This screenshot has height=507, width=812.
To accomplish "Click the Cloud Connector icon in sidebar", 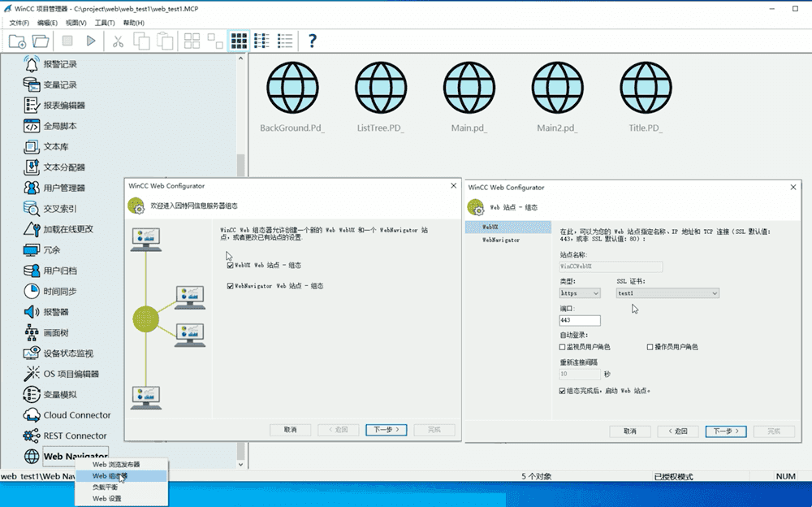I will point(32,415).
